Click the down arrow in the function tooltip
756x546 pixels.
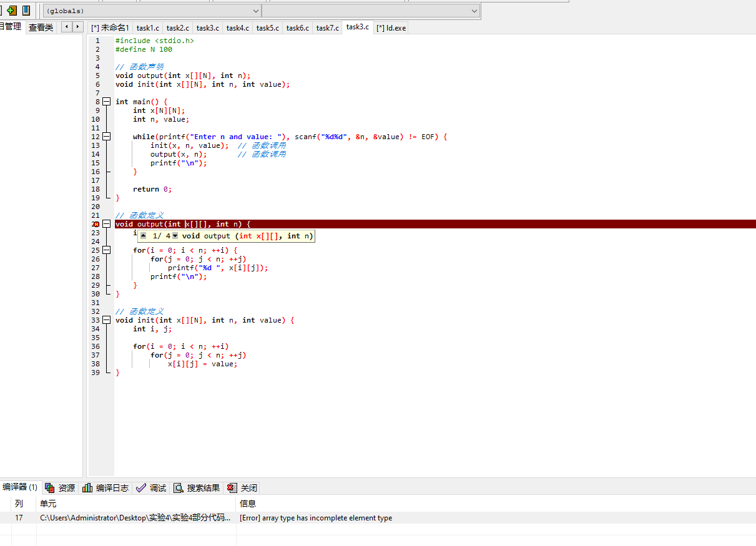175,236
